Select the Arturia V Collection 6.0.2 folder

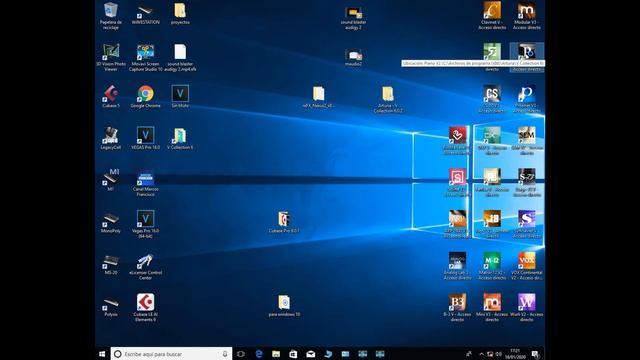coord(388,99)
